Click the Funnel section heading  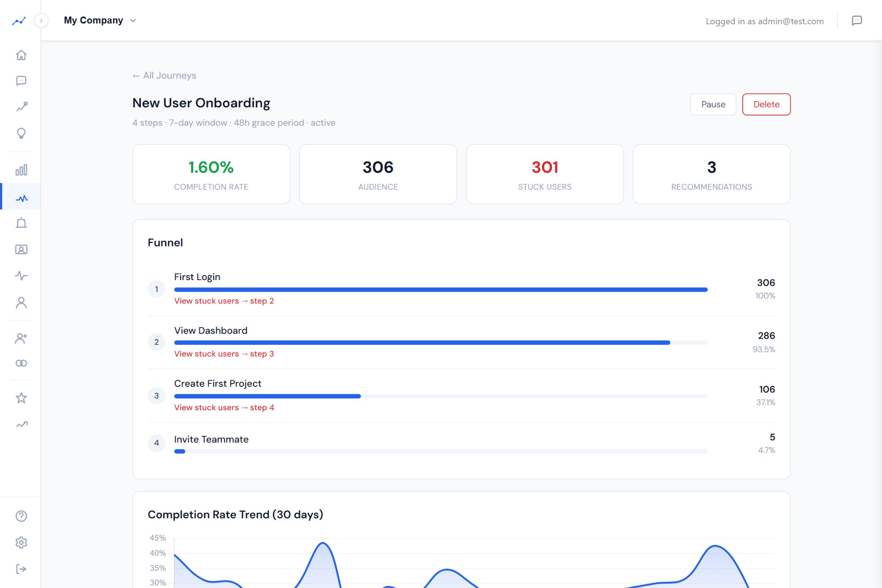[x=165, y=243]
